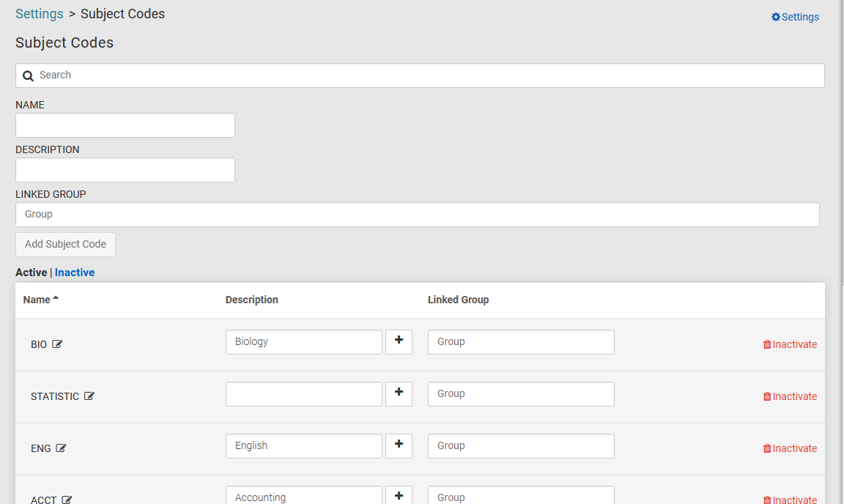Go back via the Settings breadcrumb link
This screenshot has width=844, height=504.
coord(39,14)
